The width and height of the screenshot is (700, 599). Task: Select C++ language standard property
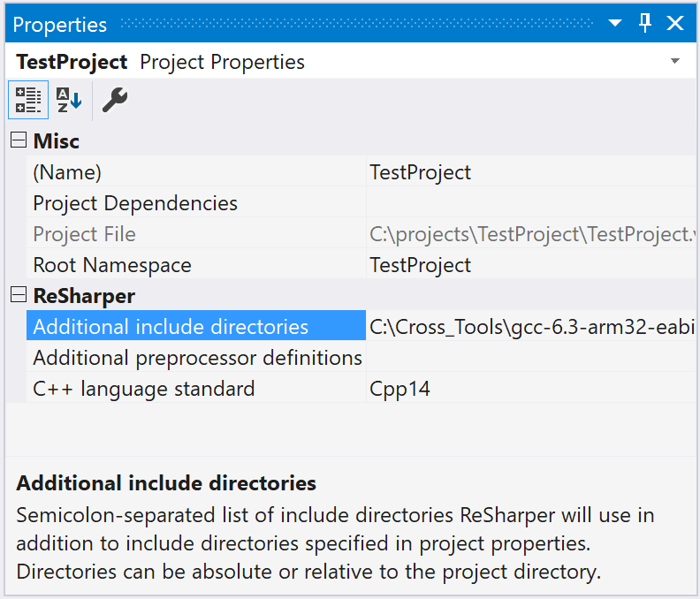144,389
